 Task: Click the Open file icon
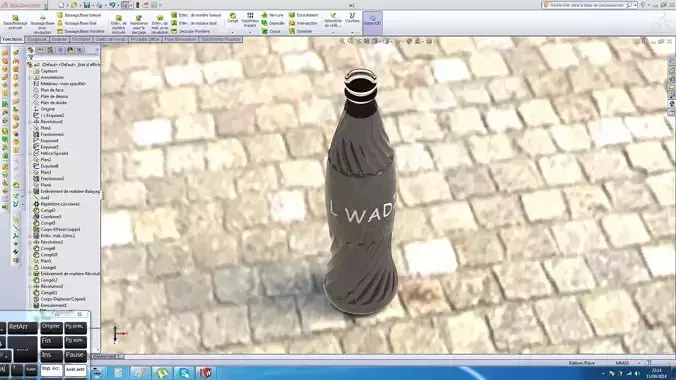point(74,5)
